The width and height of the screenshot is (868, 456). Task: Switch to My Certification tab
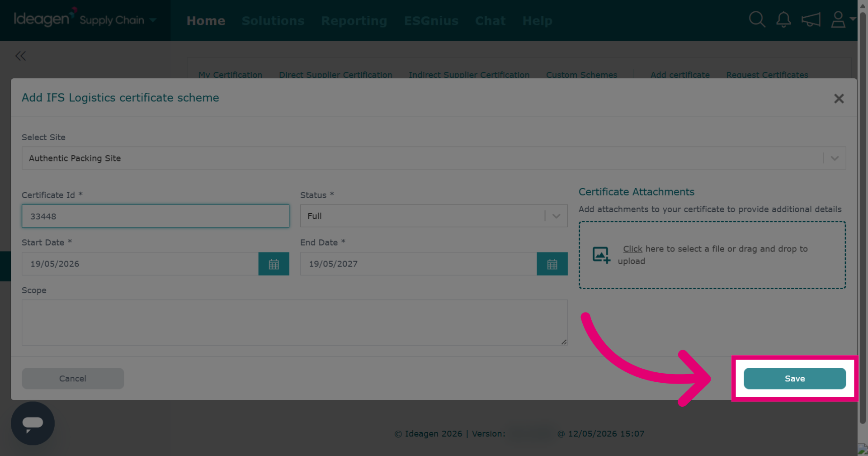(x=230, y=75)
